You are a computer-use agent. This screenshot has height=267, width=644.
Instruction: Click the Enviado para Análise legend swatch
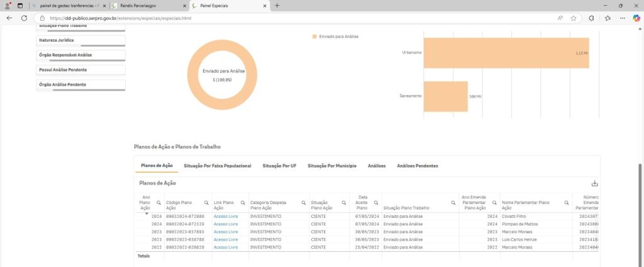click(x=314, y=37)
